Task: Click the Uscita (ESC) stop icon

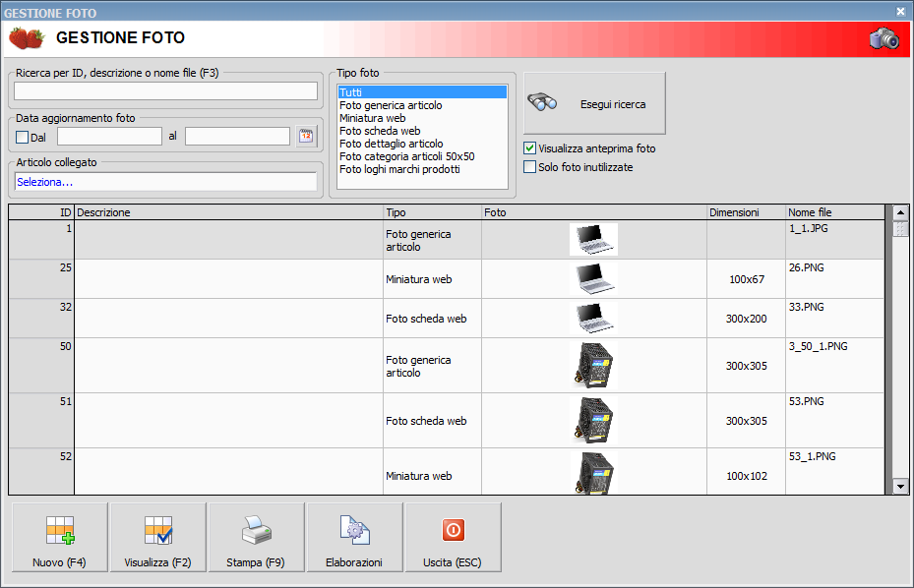Action: (x=453, y=529)
